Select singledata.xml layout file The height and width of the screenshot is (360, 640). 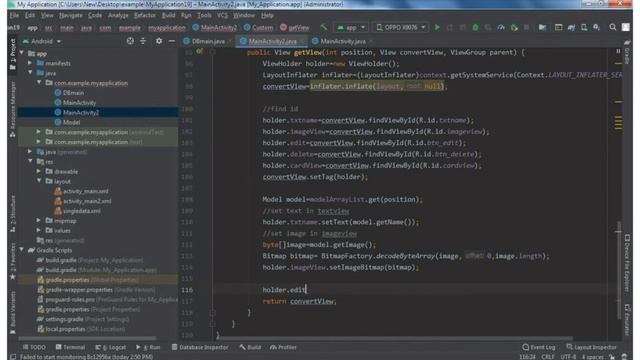(x=82, y=211)
